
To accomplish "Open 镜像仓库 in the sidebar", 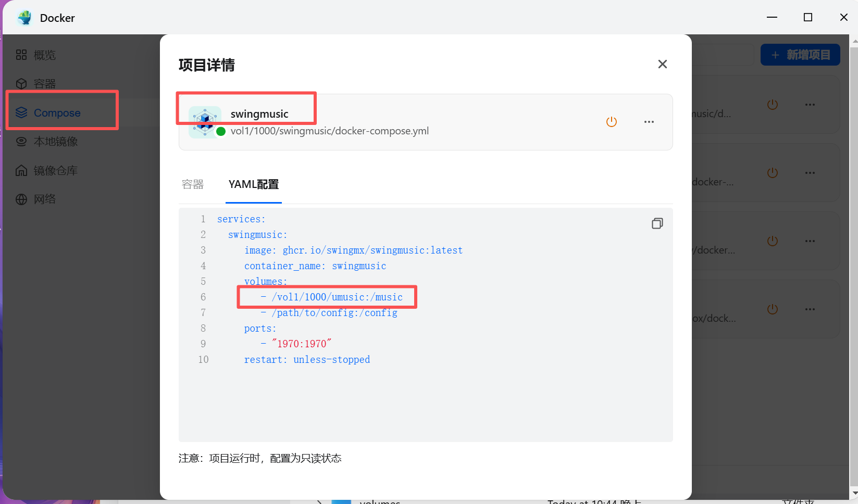I will (x=56, y=171).
